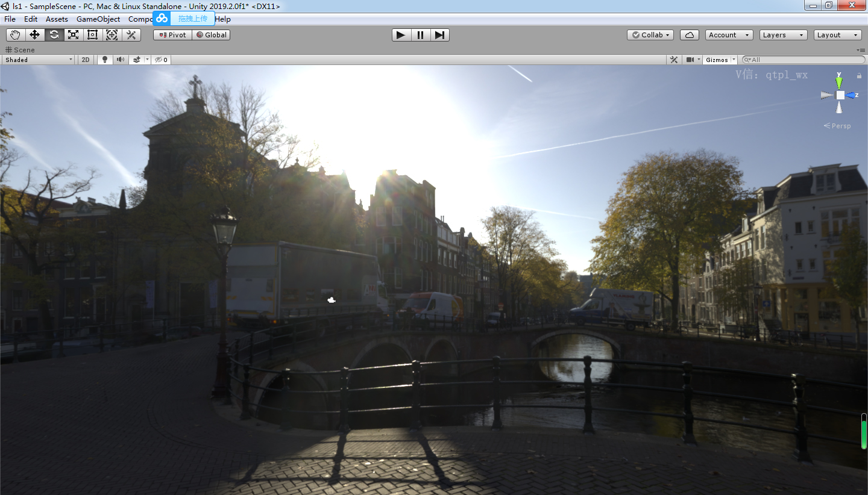Select the combined Transform tool
Screen dimensions: 868x495
pyautogui.click(x=112, y=35)
